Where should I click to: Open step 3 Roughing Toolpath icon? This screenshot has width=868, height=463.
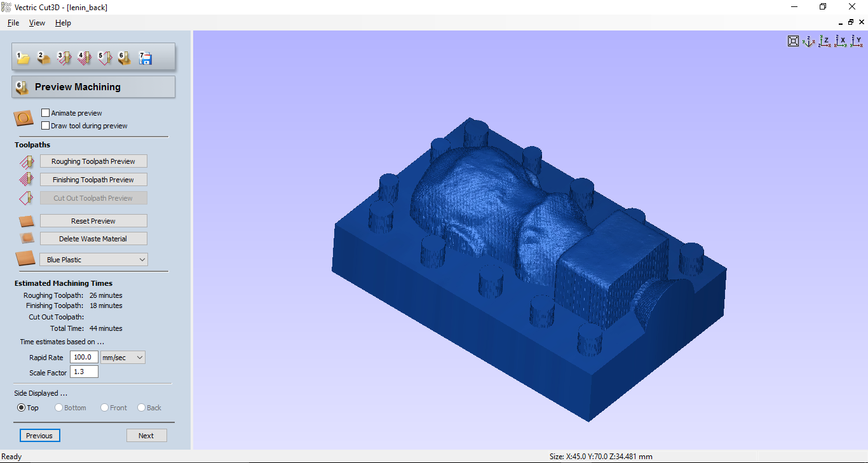(64, 57)
